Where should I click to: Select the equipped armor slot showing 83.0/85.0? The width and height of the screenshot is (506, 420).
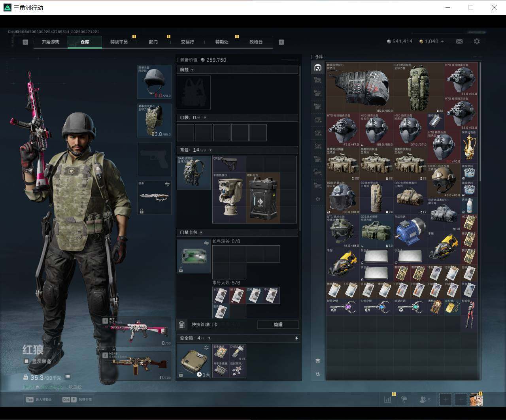coord(154,120)
